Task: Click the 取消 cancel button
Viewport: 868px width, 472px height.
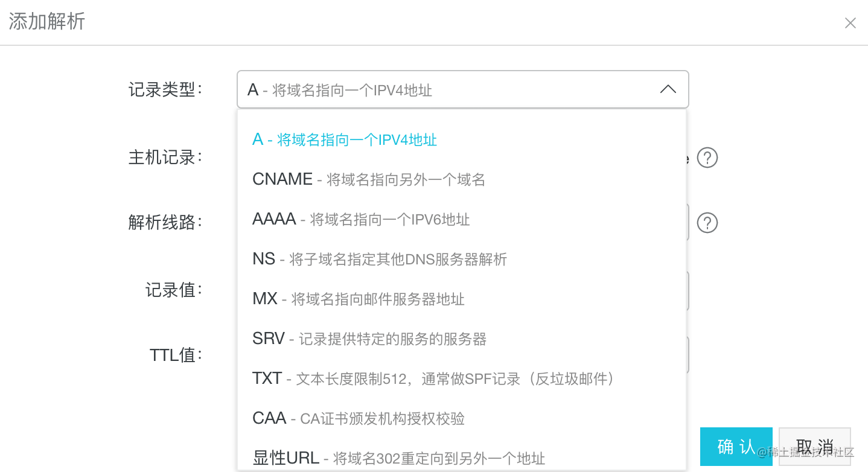Action: [814, 446]
